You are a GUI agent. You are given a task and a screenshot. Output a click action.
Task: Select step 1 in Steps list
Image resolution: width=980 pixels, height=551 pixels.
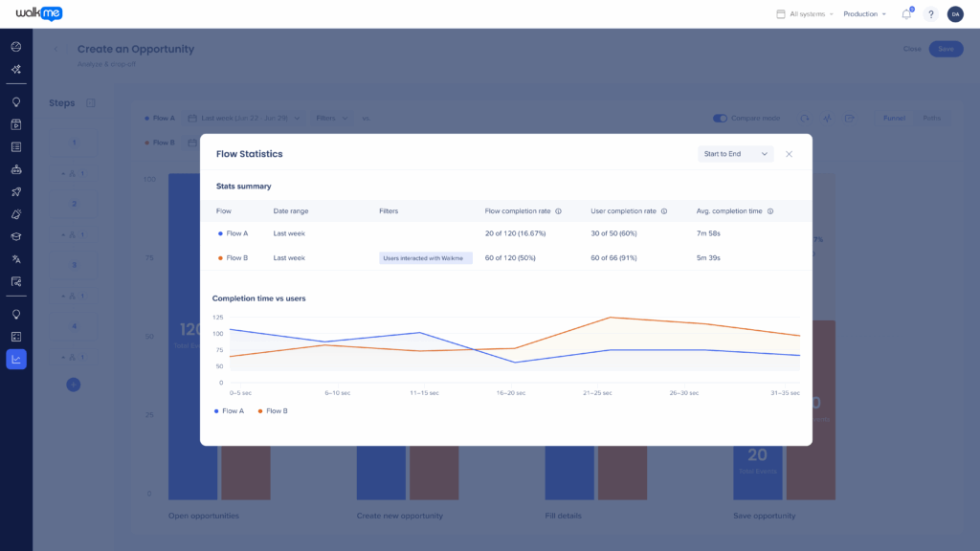pos(74,143)
